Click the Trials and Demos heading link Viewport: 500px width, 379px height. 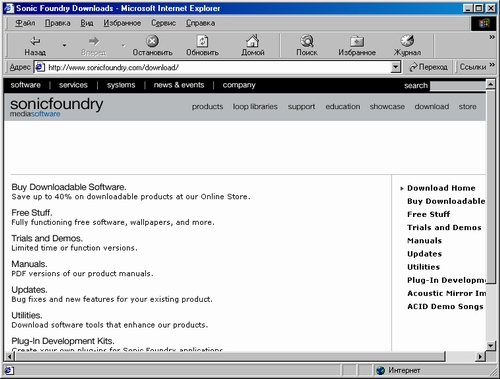[x=47, y=238]
